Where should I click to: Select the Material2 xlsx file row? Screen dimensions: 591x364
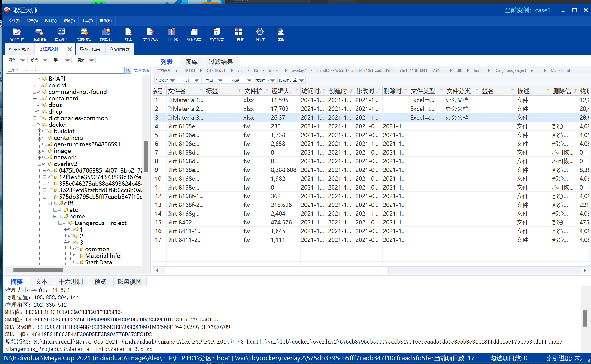point(188,109)
